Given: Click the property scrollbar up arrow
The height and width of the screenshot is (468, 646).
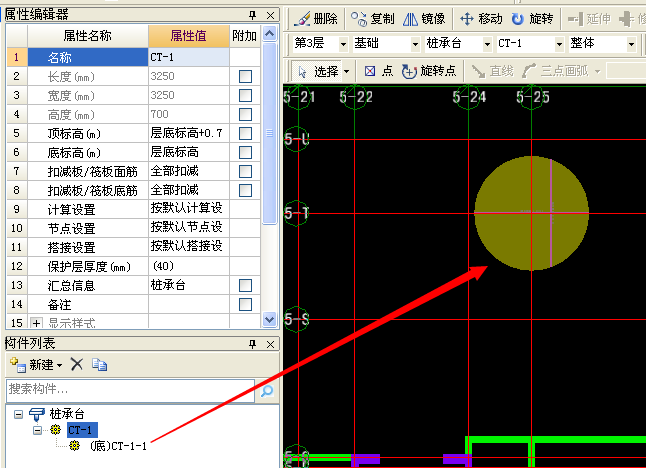Looking at the screenshot, I should [269, 33].
